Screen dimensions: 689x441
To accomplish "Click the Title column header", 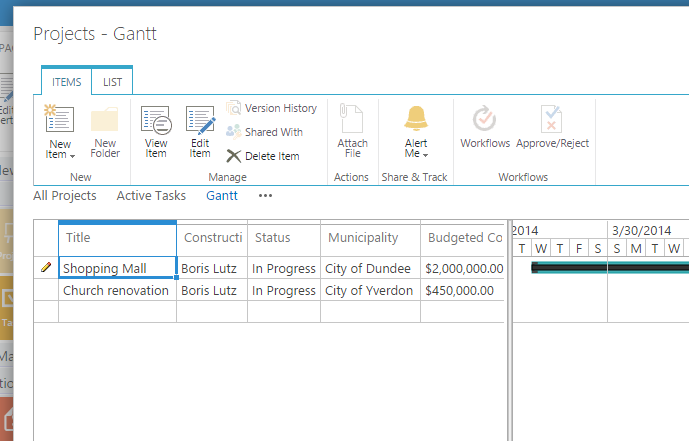I will point(117,239).
